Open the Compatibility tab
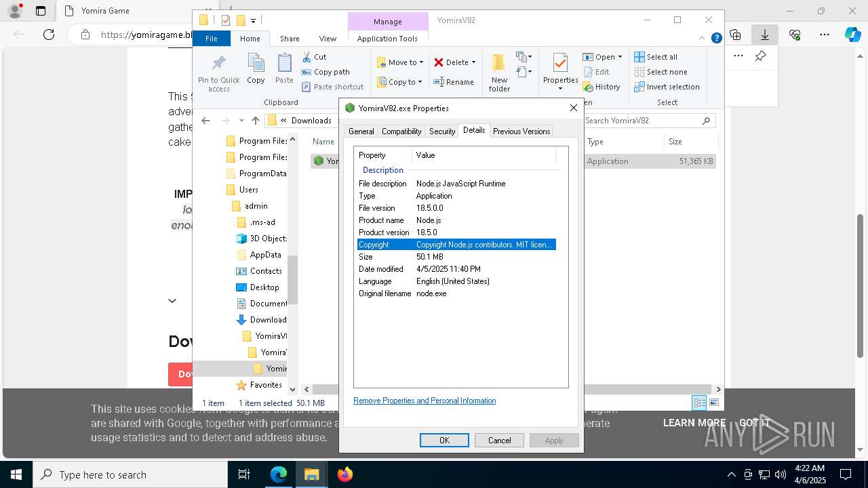This screenshot has height=488, width=868. click(x=401, y=131)
